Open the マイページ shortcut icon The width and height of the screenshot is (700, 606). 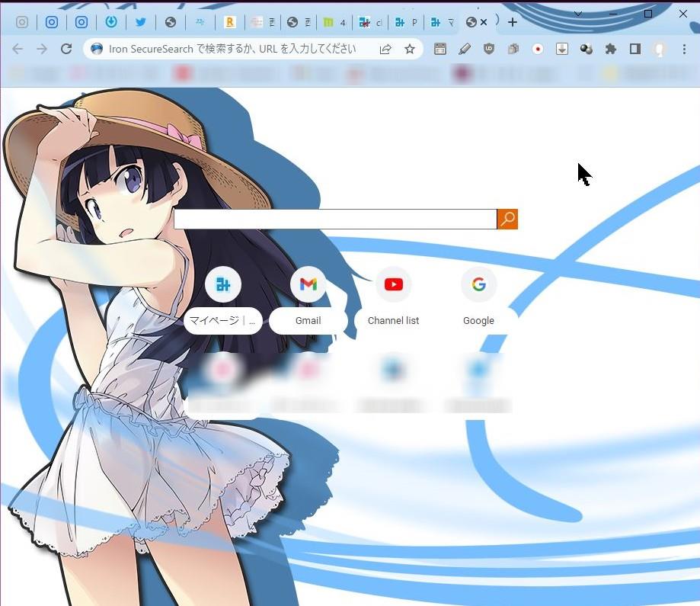click(222, 284)
